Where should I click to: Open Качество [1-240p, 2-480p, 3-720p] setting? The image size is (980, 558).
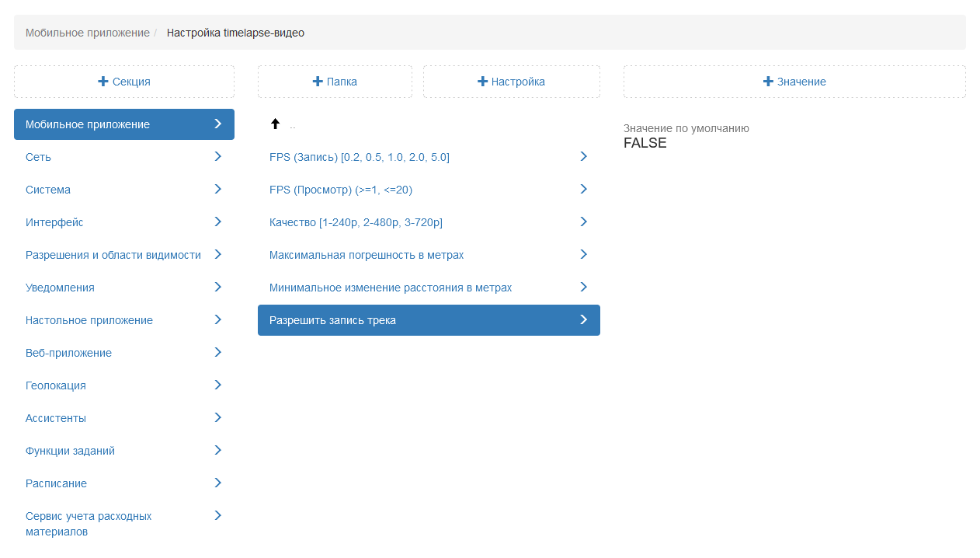(356, 222)
